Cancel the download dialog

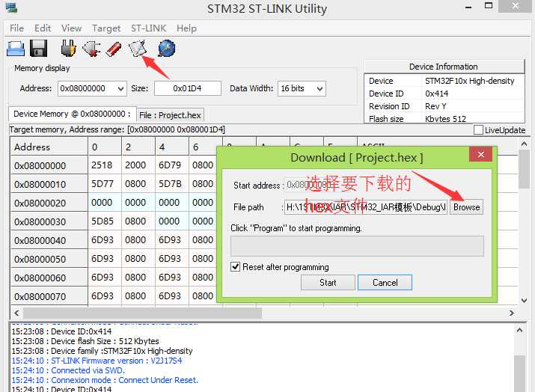(x=385, y=283)
